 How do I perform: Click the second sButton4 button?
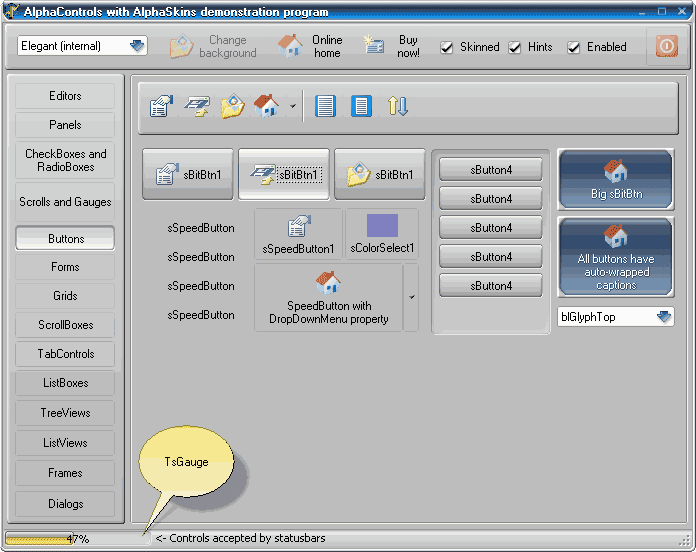pyautogui.click(x=490, y=198)
